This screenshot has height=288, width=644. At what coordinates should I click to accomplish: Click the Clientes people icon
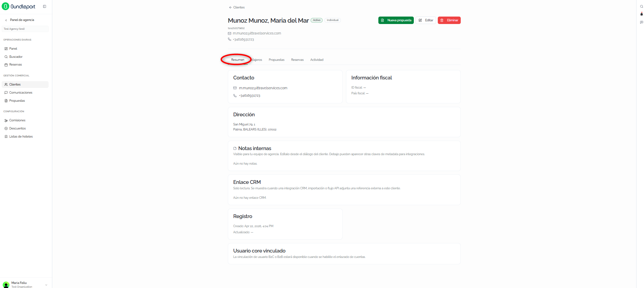click(6, 85)
